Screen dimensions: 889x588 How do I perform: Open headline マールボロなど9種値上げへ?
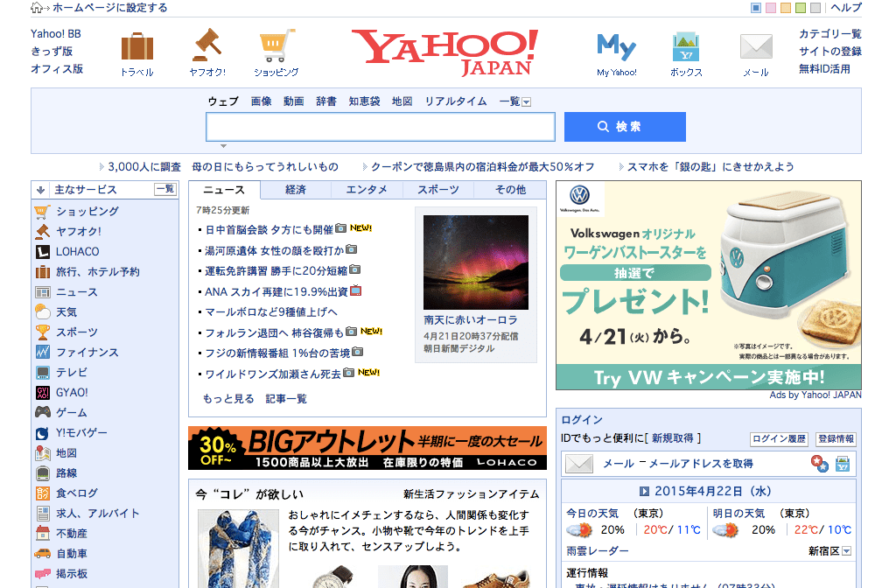coord(271,311)
